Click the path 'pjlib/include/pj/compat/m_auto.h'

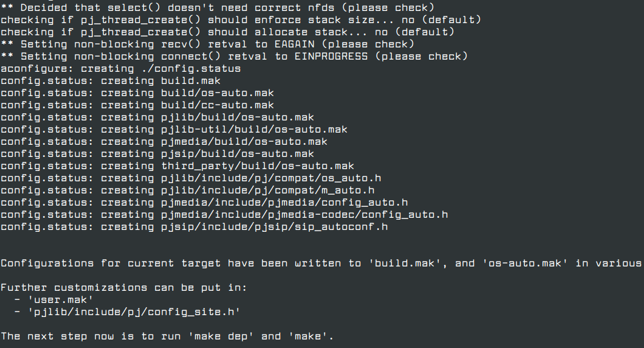267,190
